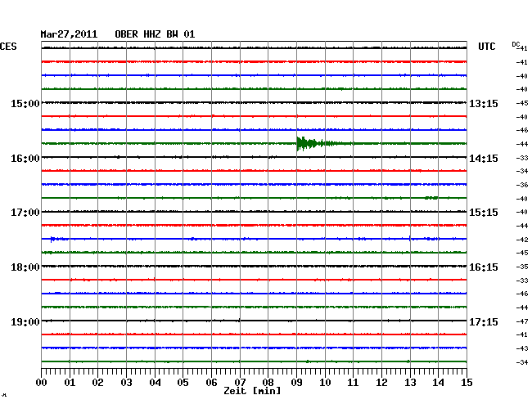This screenshot has width=532, height=404.
Task: Click the 14 minute axis label
Action: [438, 383]
